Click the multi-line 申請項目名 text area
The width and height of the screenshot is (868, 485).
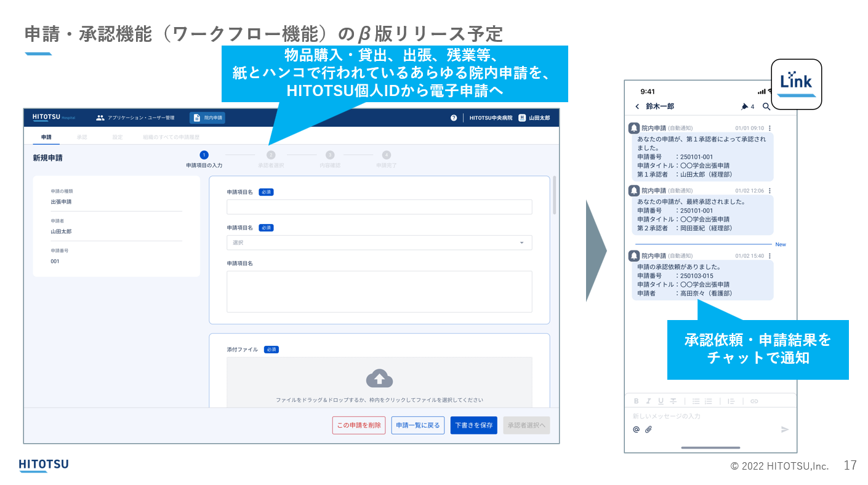pos(379,292)
